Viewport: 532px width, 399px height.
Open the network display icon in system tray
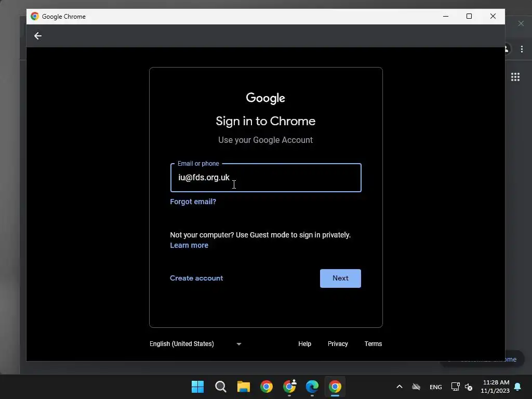coord(455,387)
